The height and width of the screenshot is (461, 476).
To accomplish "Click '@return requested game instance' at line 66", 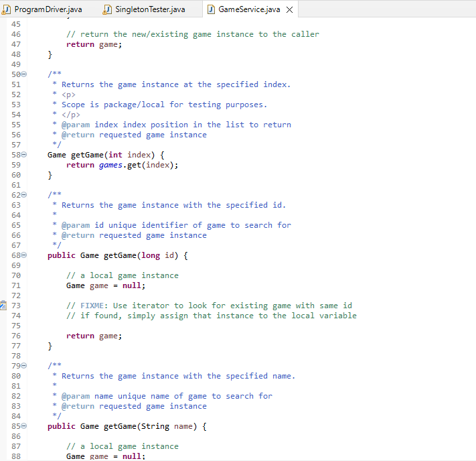I will 134,235.
